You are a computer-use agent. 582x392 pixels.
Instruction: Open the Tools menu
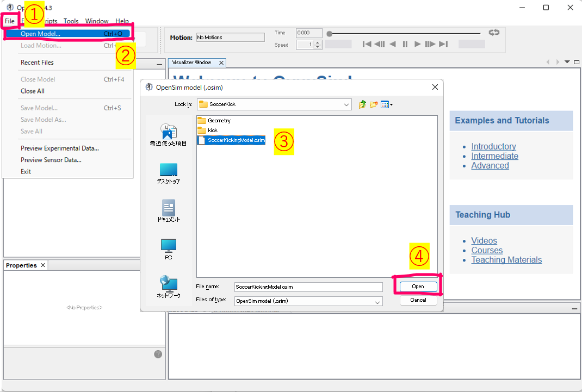coord(71,21)
